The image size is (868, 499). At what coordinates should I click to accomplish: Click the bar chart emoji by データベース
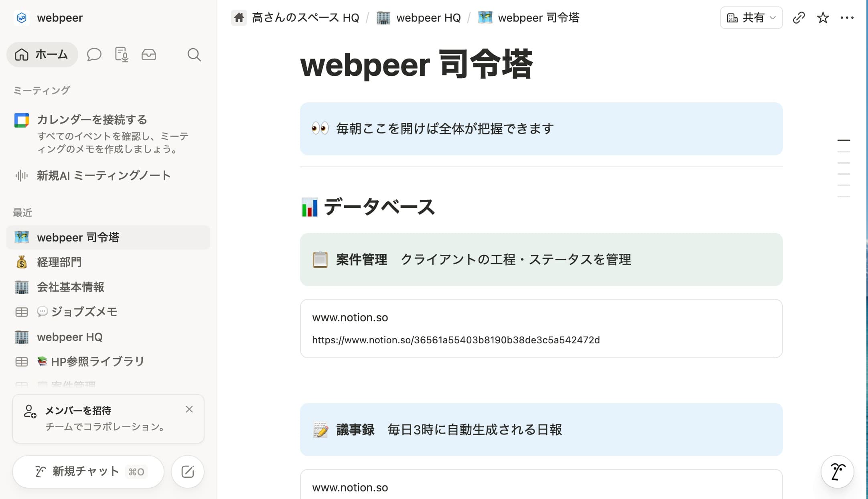point(309,207)
